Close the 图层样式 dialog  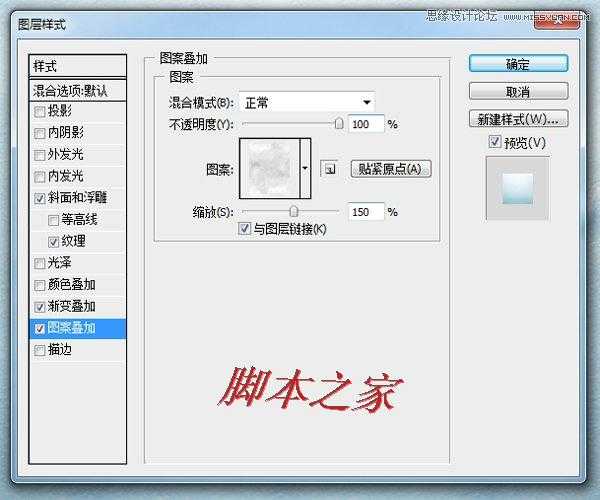[x=557, y=22]
